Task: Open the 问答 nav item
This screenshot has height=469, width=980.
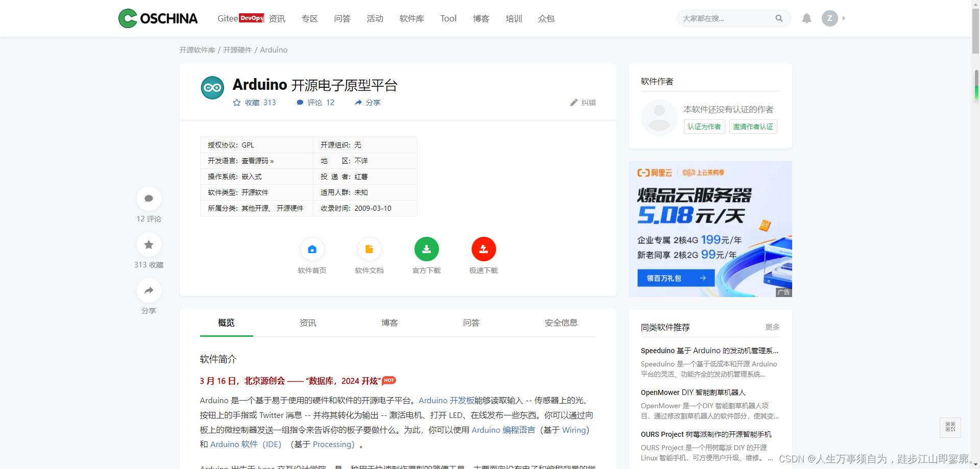Action: pos(342,18)
